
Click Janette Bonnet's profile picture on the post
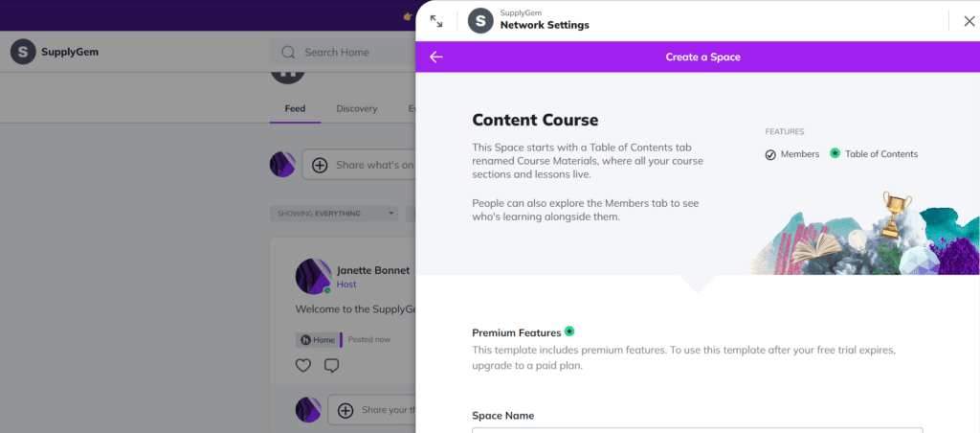pos(314,276)
